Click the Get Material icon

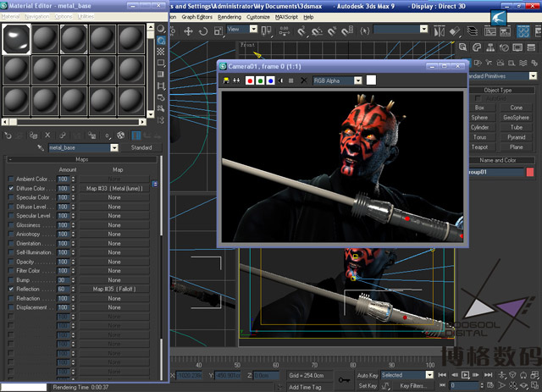[8, 135]
